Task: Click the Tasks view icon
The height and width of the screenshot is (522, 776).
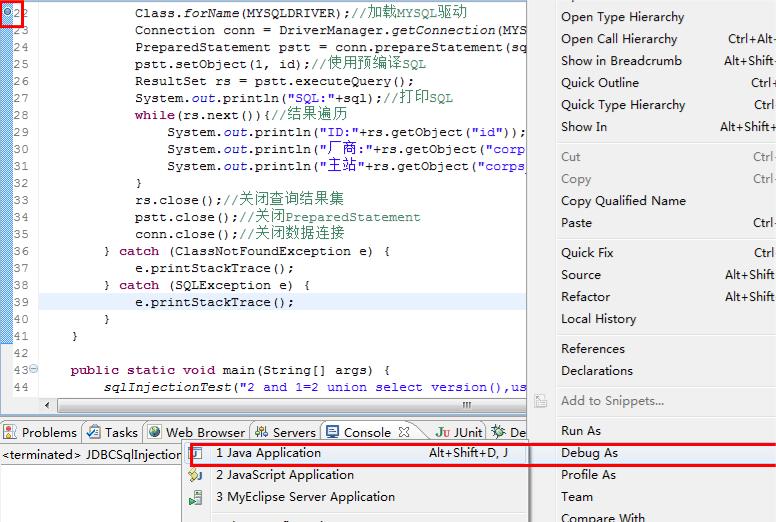Action: pyautogui.click(x=94, y=432)
